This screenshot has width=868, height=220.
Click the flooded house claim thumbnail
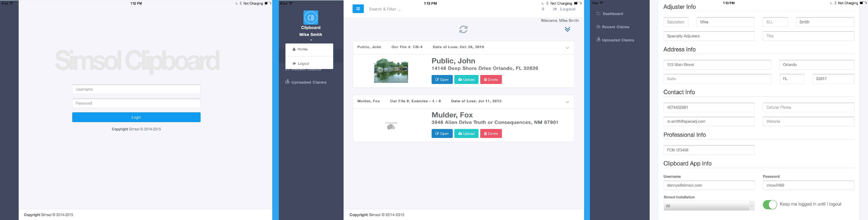coord(391,70)
